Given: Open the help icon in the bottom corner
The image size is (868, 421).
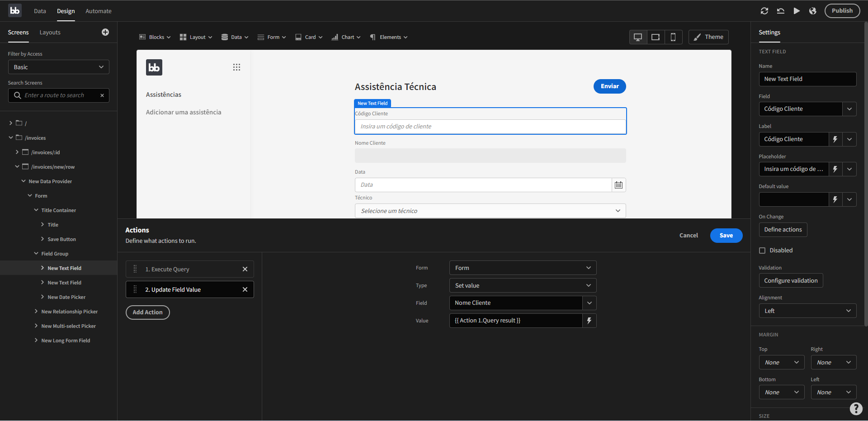Looking at the screenshot, I should point(856,409).
